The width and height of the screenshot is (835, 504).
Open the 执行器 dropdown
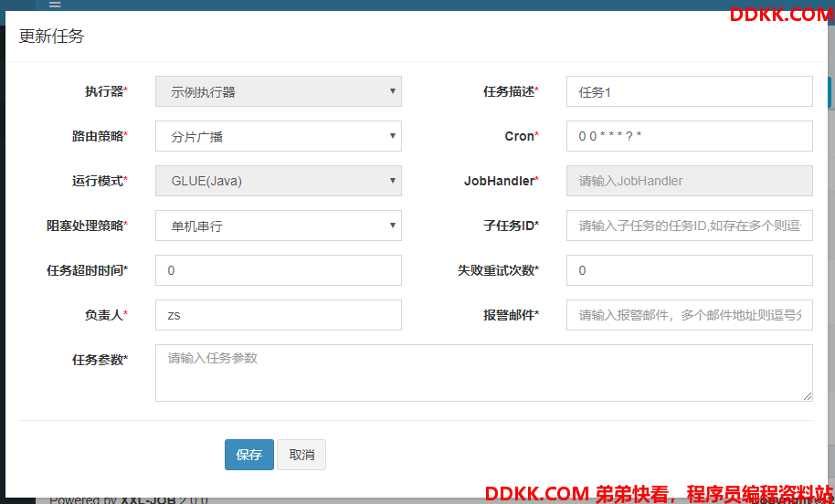point(278,91)
